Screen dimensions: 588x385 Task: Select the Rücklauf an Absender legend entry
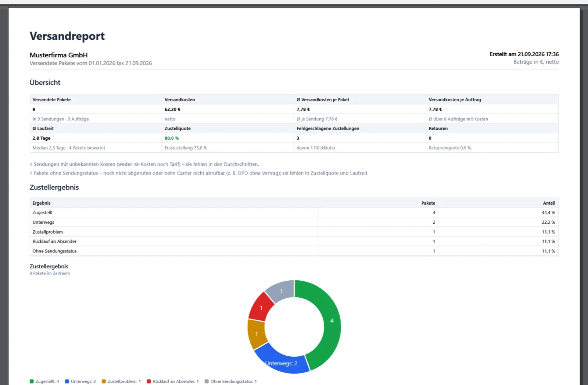pos(173,381)
